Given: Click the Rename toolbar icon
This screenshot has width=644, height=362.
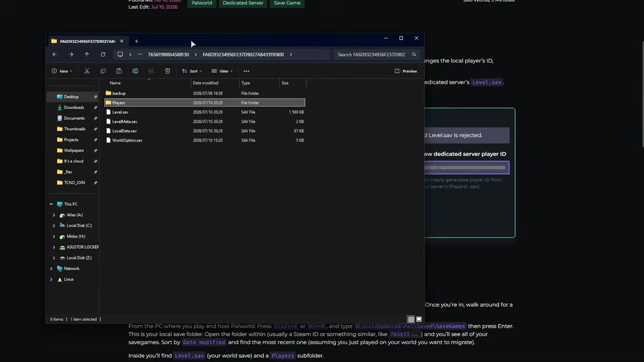Looking at the screenshot, I should (x=135, y=71).
